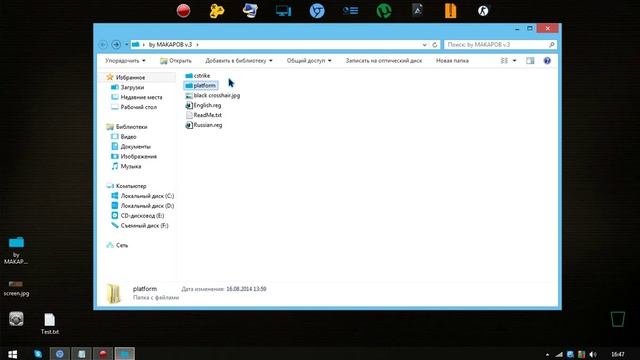The height and width of the screenshot is (360, 640).
Task: Refresh the current folder view
Action: 435,45
